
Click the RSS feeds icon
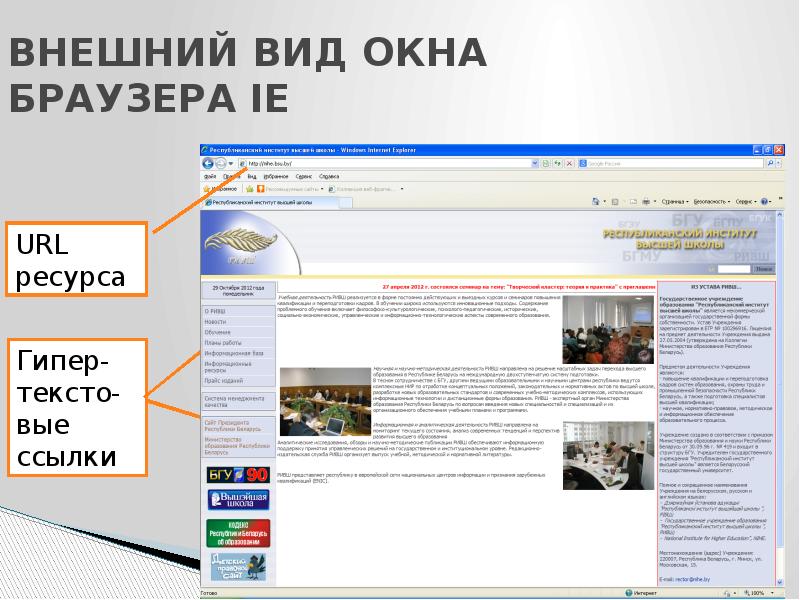615,202
